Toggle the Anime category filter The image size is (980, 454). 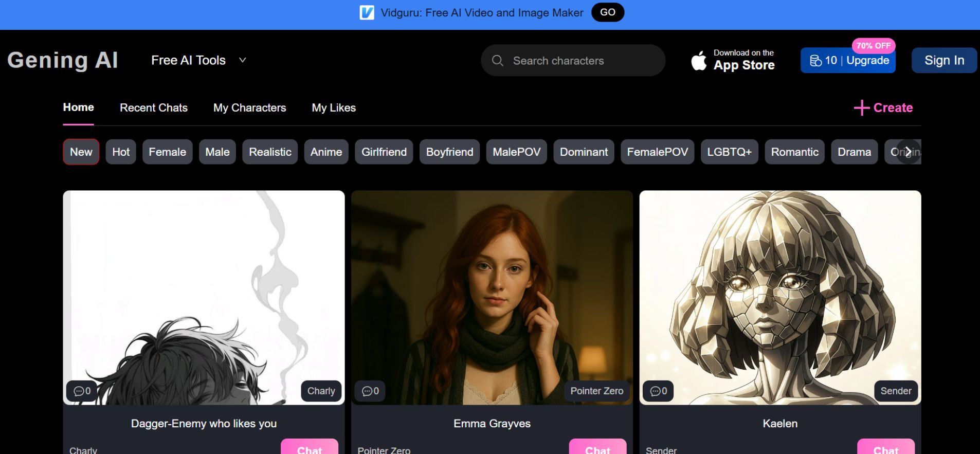click(x=326, y=152)
